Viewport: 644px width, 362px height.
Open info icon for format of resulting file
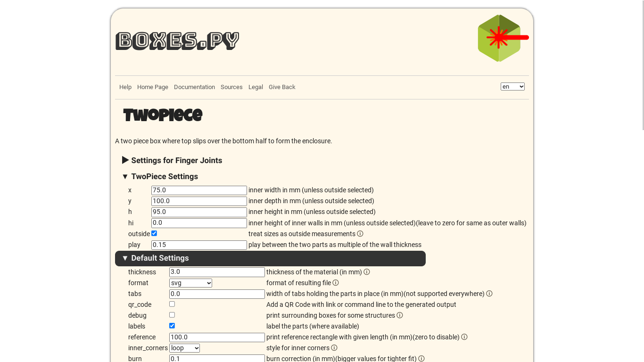click(x=336, y=283)
